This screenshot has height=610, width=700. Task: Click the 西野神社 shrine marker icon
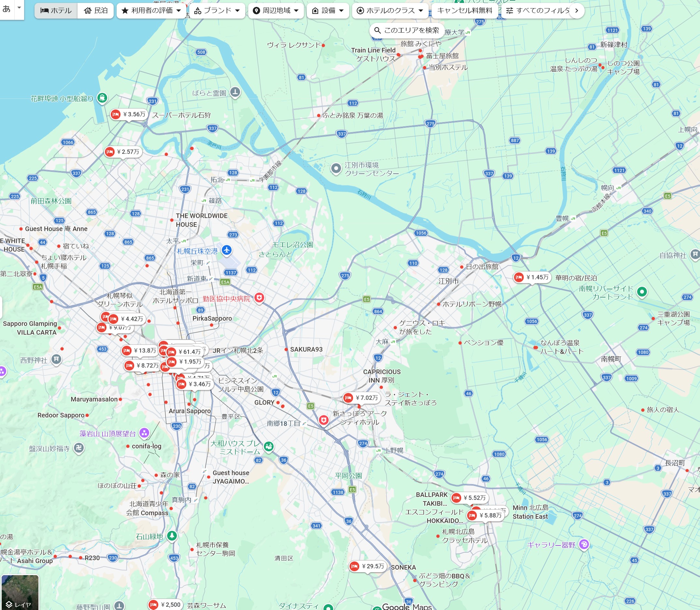(57, 359)
